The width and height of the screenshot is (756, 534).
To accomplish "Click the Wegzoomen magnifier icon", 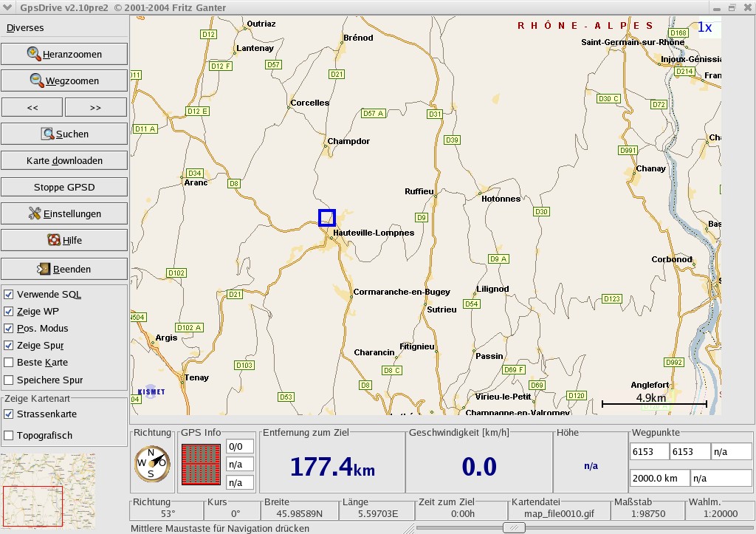I will coord(37,81).
